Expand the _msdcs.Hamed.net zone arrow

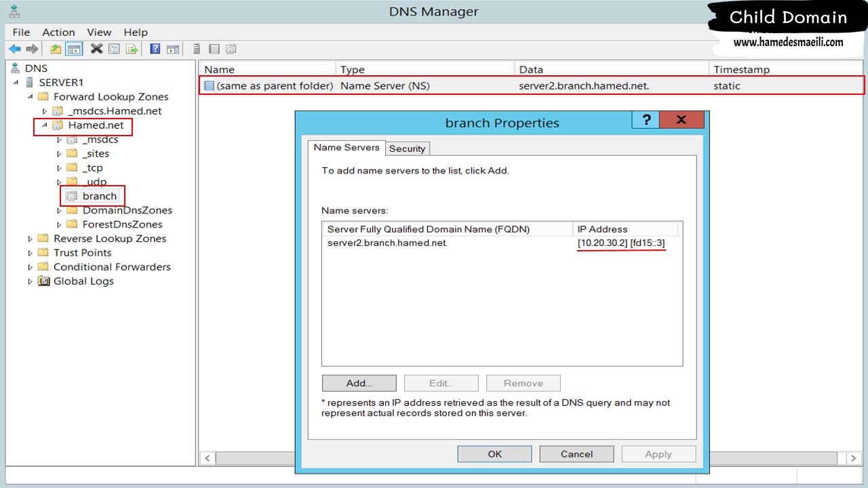[45, 111]
